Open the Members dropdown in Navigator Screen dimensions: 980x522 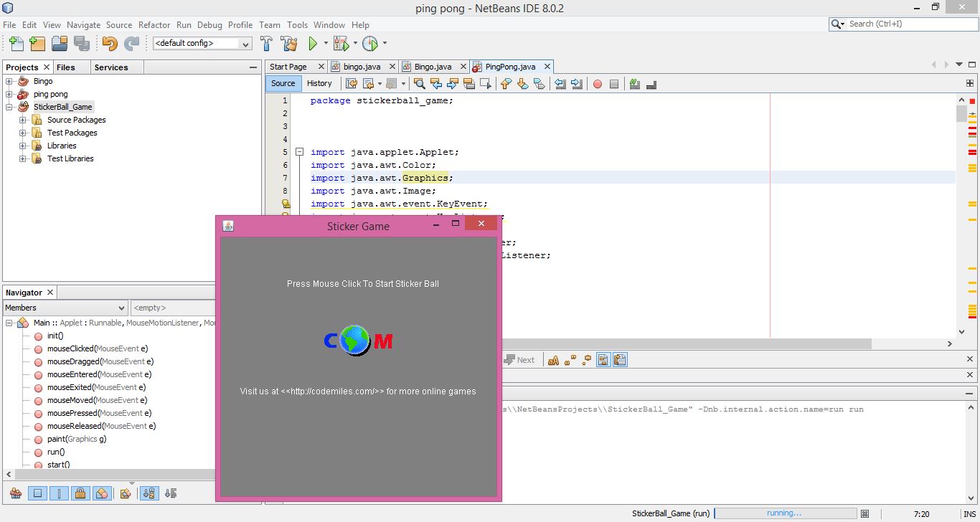click(x=65, y=308)
